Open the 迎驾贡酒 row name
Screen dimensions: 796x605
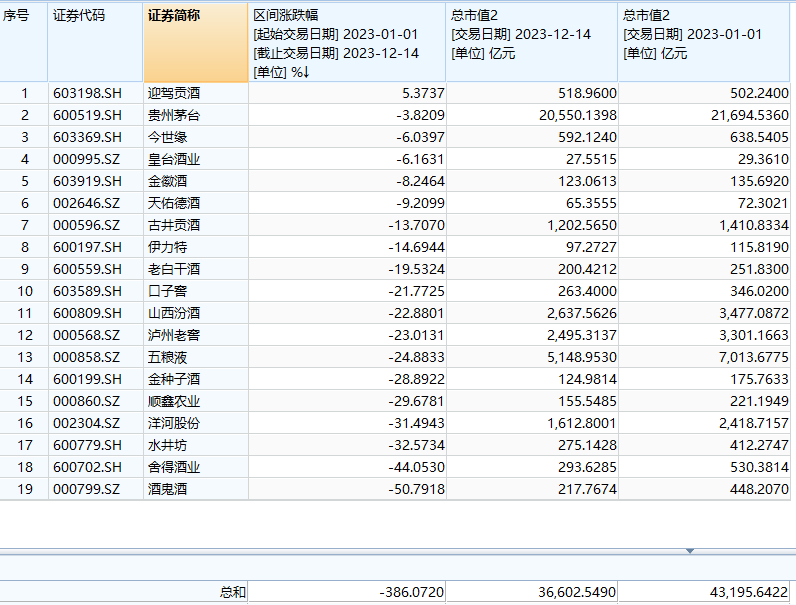(x=174, y=93)
